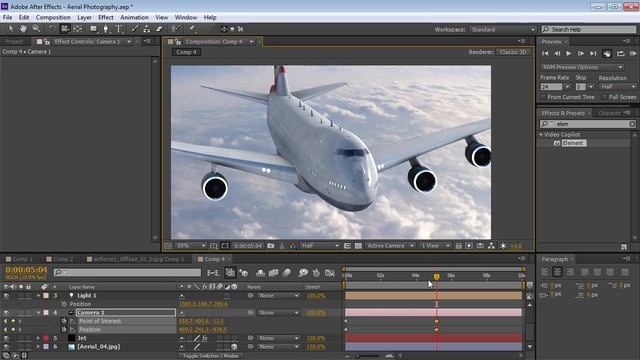640x360 pixels.
Task: Open RAM Preview Options dropdown
Action: coord(582,67)
